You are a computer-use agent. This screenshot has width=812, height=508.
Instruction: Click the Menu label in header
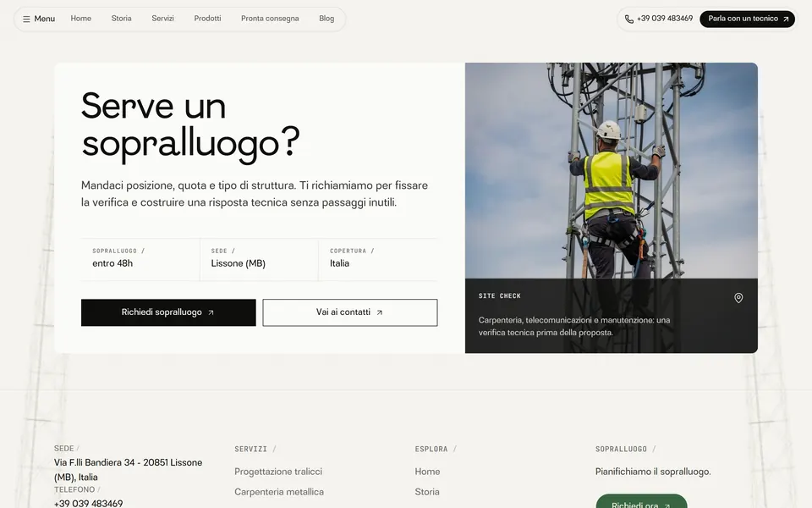click(45, 19)
